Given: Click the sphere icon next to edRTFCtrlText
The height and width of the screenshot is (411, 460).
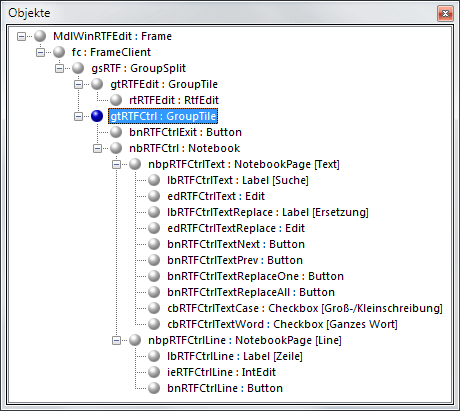Looking at the screenshot, I should 154,196.
